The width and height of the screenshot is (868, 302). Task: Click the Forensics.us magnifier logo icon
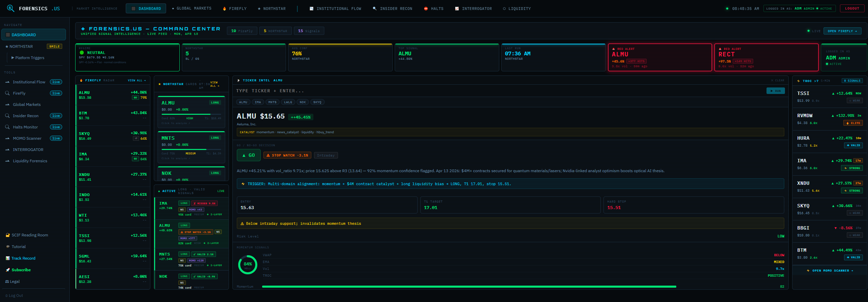pos(11,8)
